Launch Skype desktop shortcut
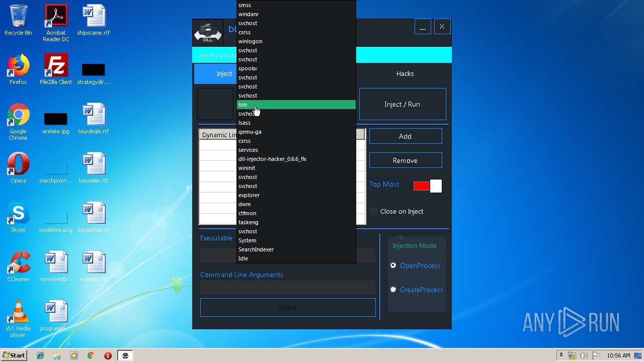644x362 pixels. pyautogui.click(x=18, y=217)
